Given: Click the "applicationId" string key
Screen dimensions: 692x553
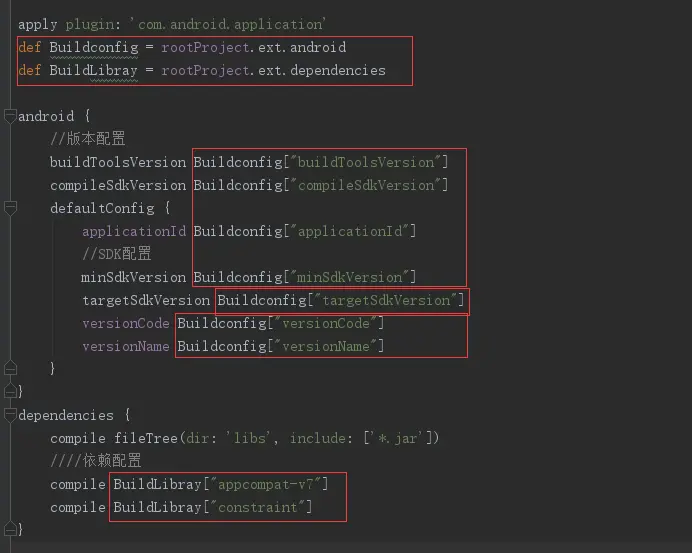Looking at the screenshot, I should click(x=350, y=231).
